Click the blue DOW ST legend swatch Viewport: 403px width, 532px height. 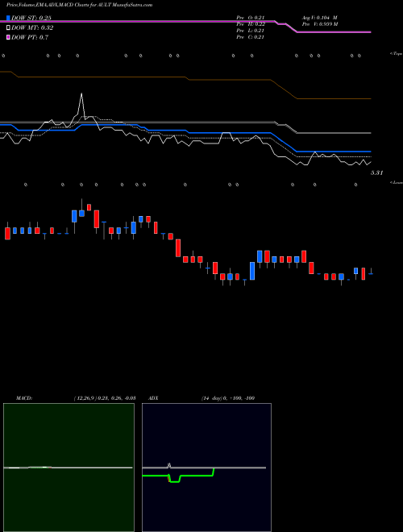[8, 18]
